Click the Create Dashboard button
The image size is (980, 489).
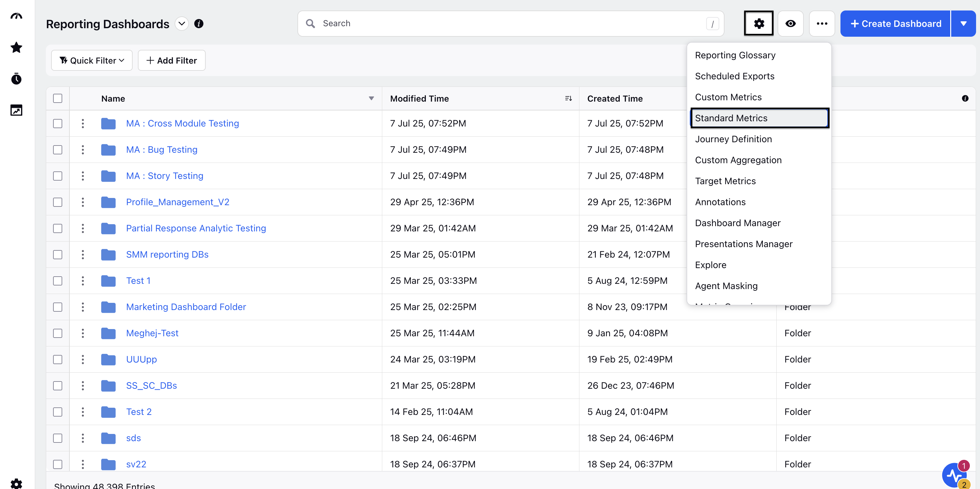[895, 24]
